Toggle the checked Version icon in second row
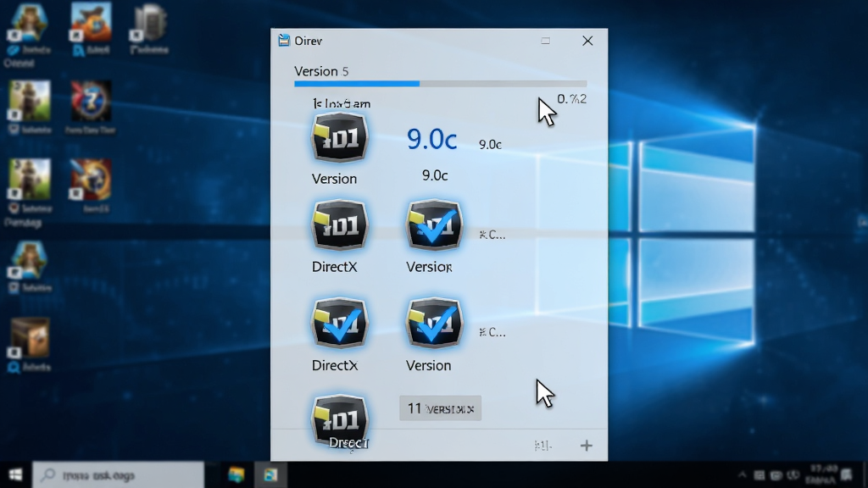The height and width of the screenshot is (488, 868). coord(434,225)
